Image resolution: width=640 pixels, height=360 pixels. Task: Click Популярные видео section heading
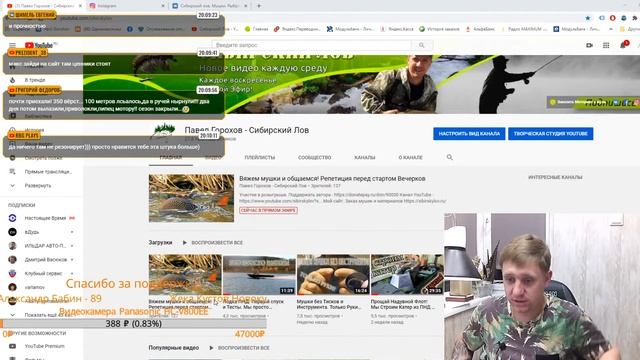[x=173, y=348]
